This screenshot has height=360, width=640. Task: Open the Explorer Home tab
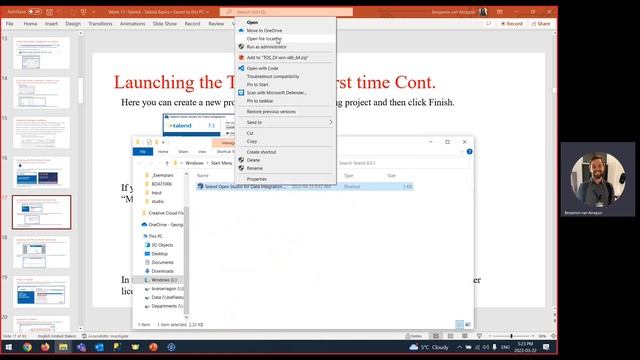pyautogui.click(x=163, y=152)
